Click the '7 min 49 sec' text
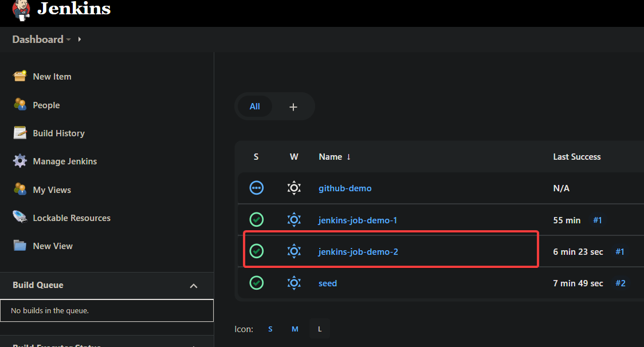 click(x=578, y=283)
